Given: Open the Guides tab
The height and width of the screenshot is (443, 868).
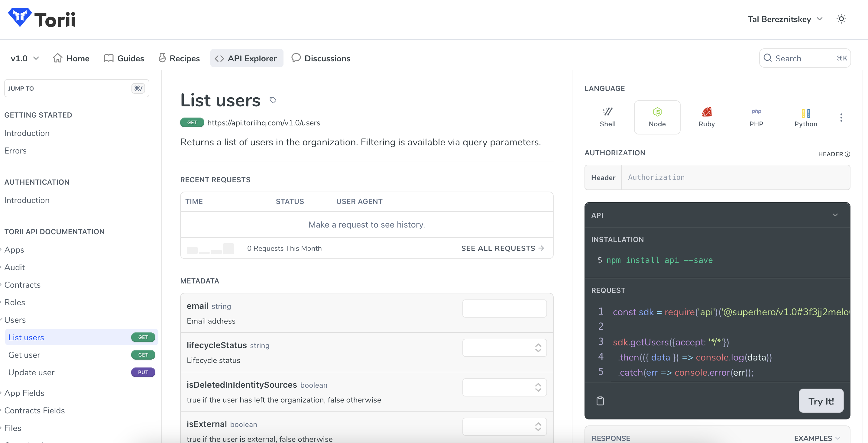Looking at the screenshot, I should pyautogui.click(x=124, y=58).
